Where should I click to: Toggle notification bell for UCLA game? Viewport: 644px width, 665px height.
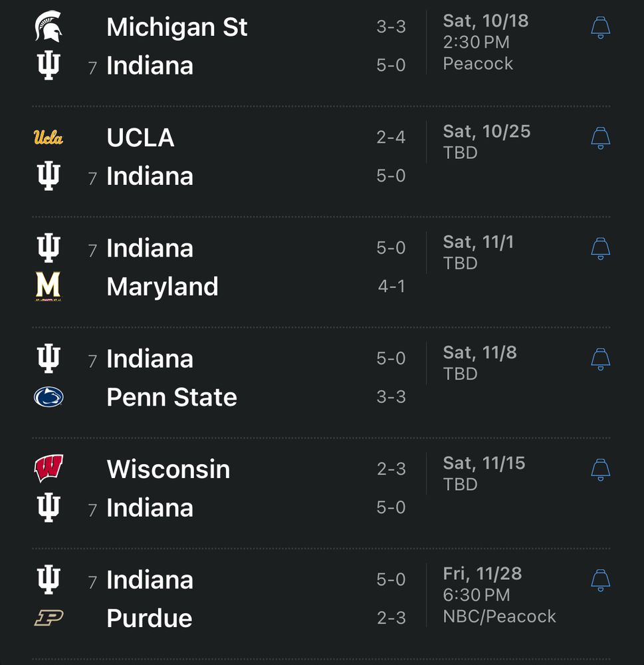pos(600,138)
